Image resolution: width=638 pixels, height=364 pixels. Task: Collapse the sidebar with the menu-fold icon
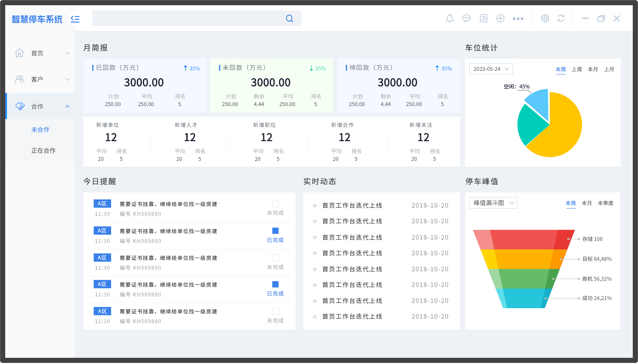75,19
